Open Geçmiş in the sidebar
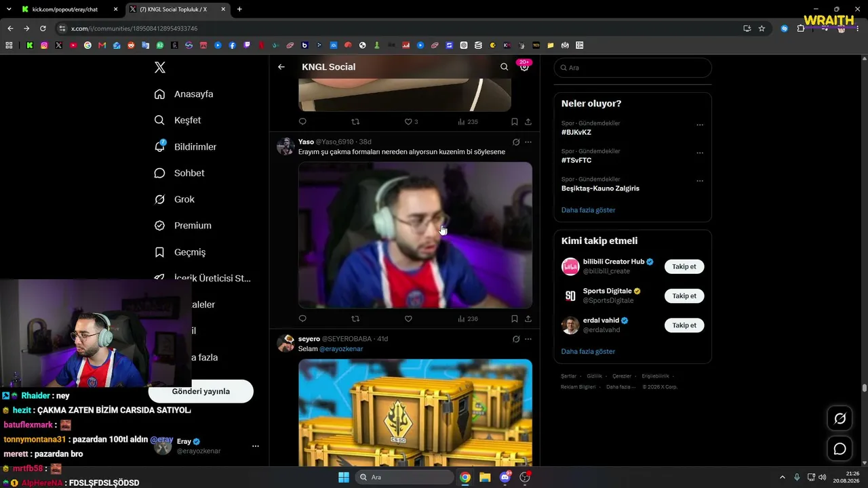Viewport: 868px width, 488px height. tap(180, 252)
